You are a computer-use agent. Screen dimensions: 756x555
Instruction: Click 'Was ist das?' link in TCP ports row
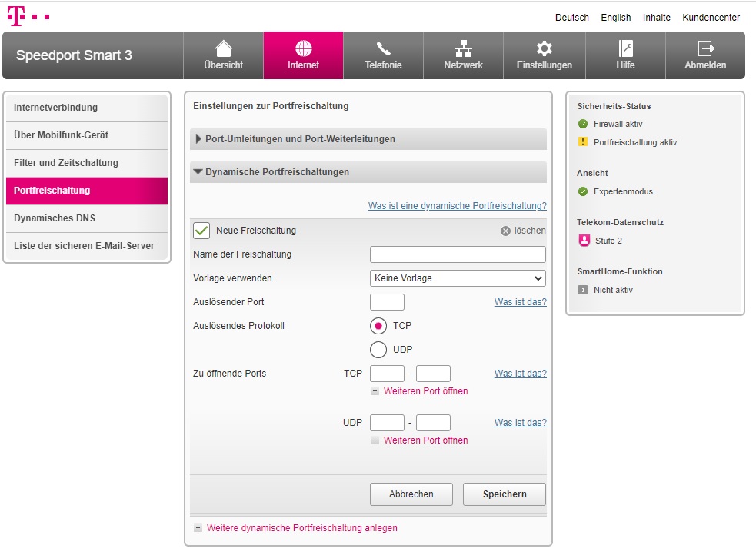tap(520, 374)
